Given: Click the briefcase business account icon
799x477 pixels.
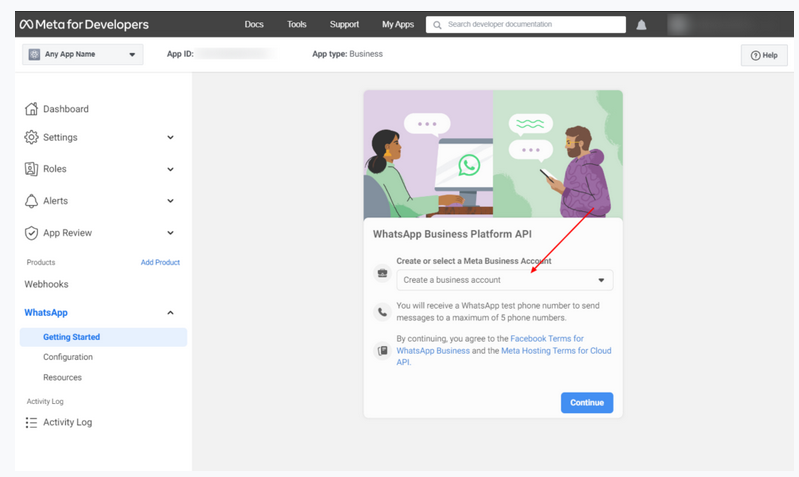Looking at the screenshot, I should click(382, 273).
